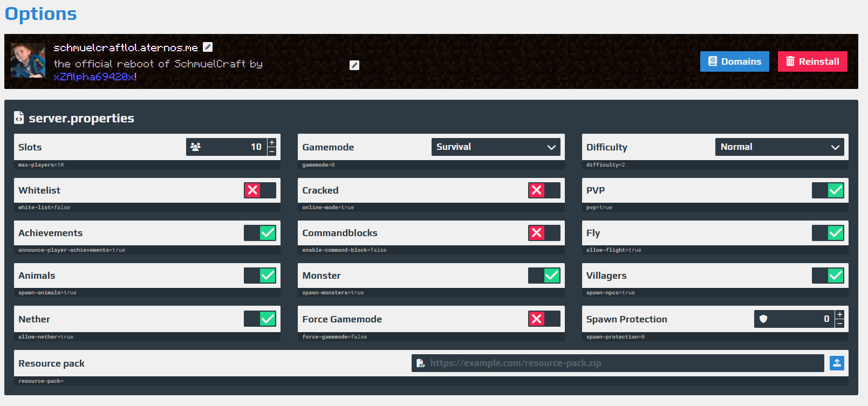Screen dimensions: 868x406
Task: Decrease Slots with the minus stepper
Action: [x=272, y=152]
